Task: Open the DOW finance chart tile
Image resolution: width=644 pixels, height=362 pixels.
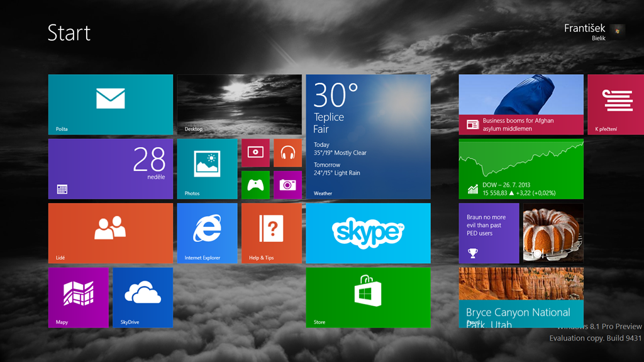Action: 521,168
